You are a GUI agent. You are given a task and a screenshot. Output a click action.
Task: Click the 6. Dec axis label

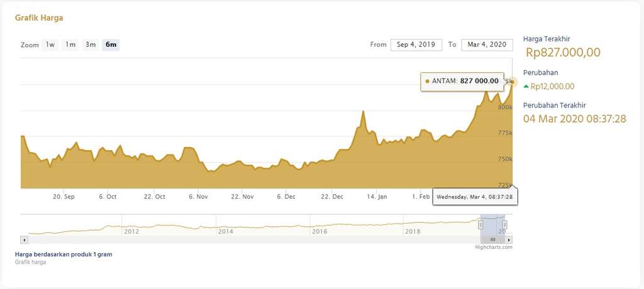(286, 197)
